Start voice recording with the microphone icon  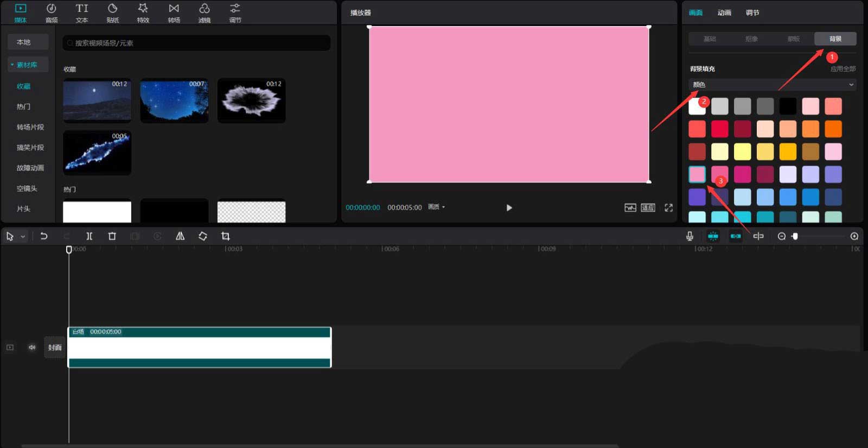pyautogui.click(x=690, y=236)
